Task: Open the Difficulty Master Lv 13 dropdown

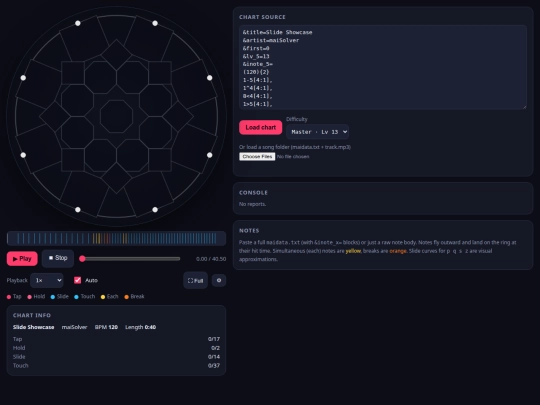Action: tap(318, 132)
